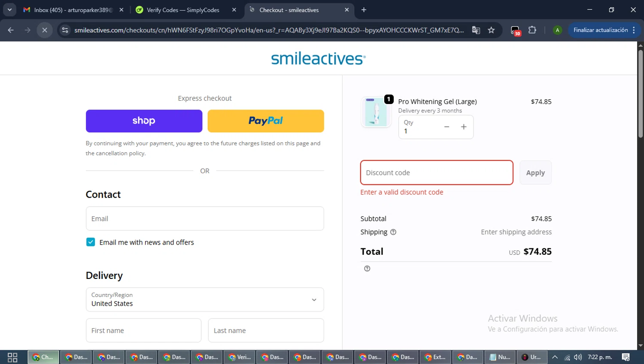Click the Discount code field

pos(437,173)
